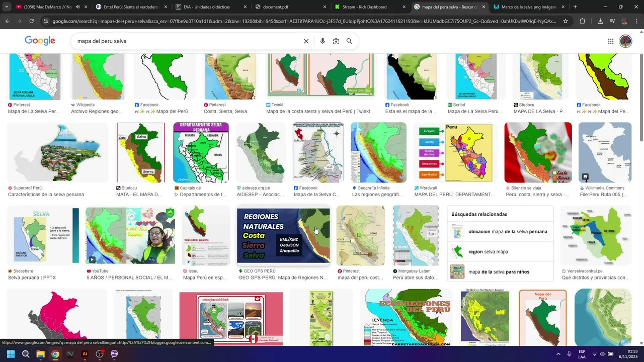Open the Notion app on the taskbar
This screenshot has width=644, height=362.
(70, 354)
